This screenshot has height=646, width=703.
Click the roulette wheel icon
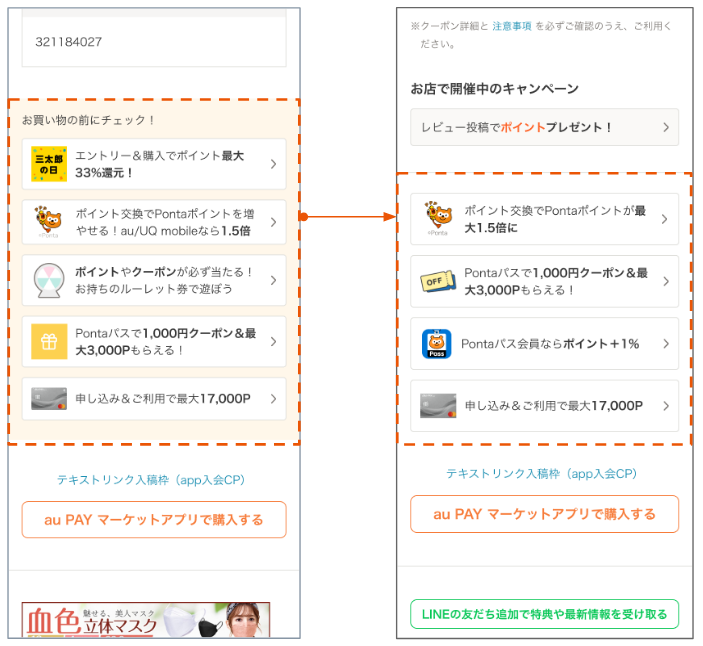coord(48,281)
